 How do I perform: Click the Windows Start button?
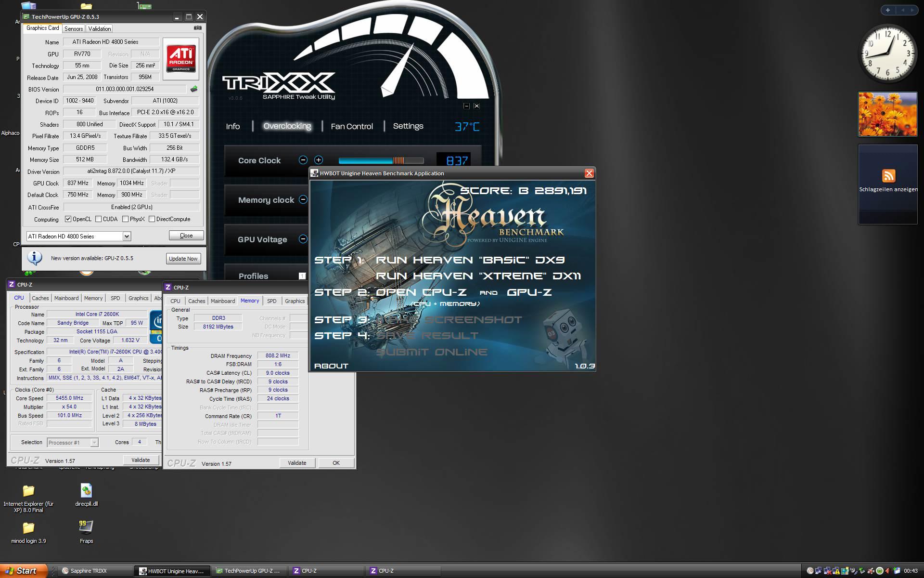coord(24,571)
